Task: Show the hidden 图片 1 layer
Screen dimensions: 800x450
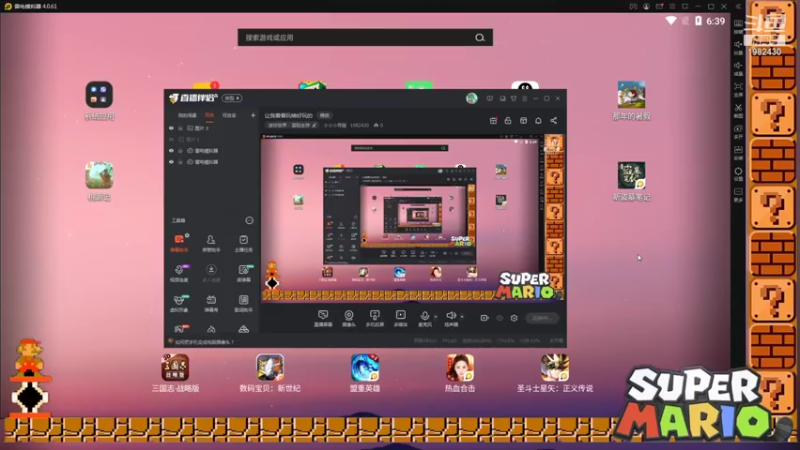Action: pyautogui.click(x=171, y=139)
